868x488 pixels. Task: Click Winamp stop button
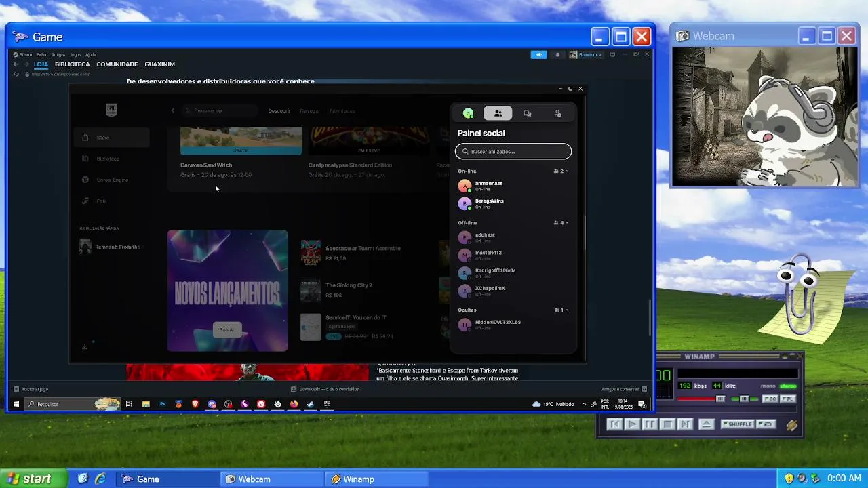(x=667, y=424)
